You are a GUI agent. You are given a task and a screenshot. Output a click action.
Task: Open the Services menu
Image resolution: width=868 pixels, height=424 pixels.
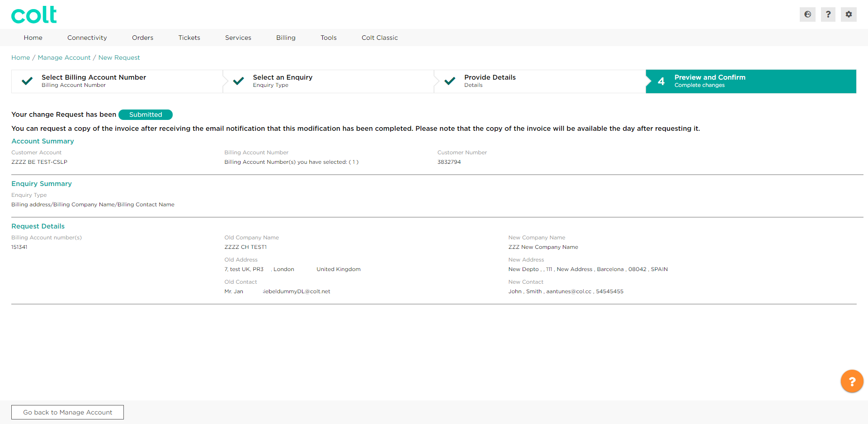(238, 38)
